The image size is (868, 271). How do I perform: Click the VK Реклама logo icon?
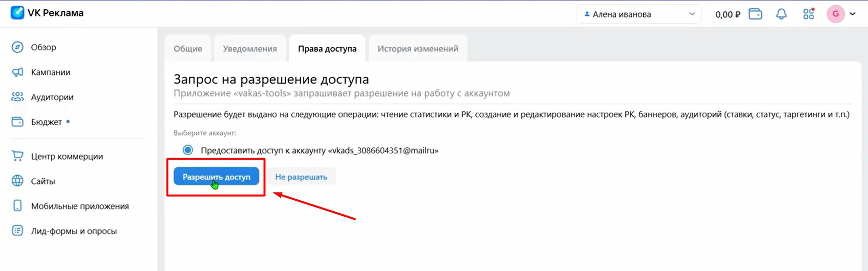coord(18,13)
